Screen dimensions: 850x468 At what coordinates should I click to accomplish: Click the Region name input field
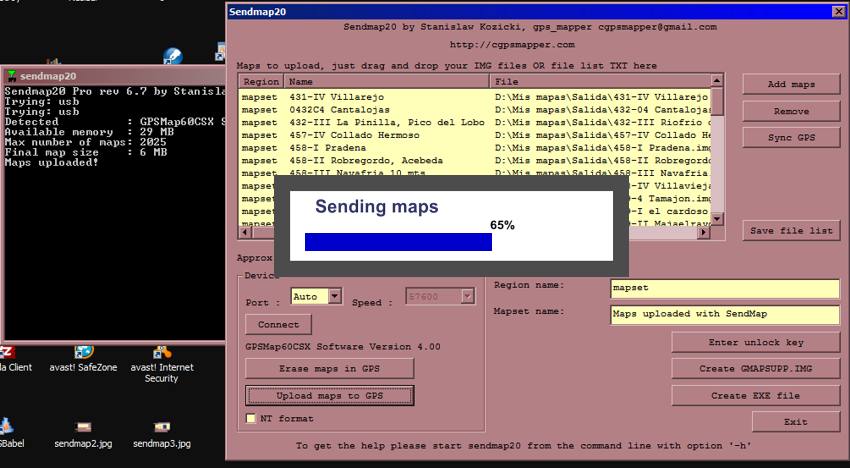[x=725, y=289]
